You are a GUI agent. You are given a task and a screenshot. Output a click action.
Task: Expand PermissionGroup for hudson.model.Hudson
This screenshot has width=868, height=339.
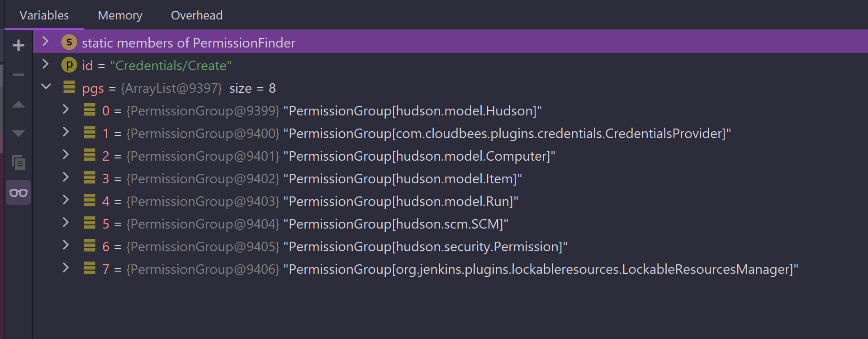click(x=66, y=109)
